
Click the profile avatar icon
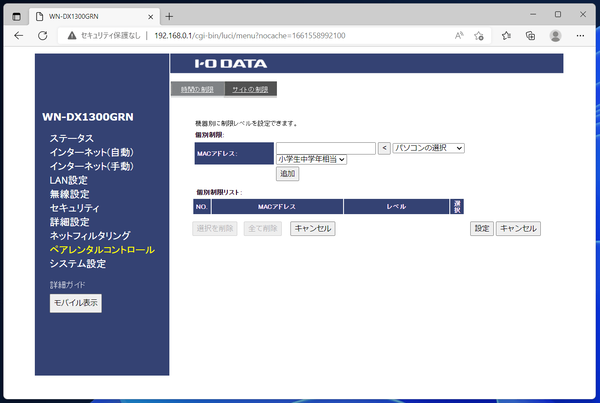(555, 35)
